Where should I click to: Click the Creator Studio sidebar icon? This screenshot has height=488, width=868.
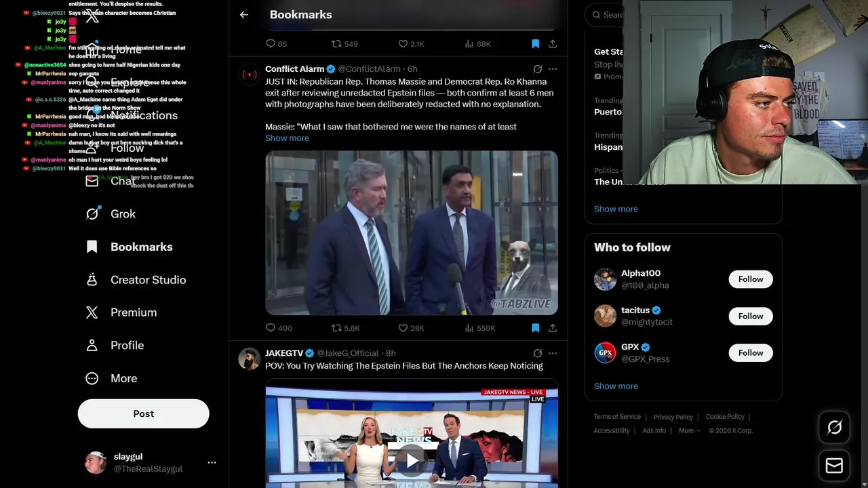(92, 279)
